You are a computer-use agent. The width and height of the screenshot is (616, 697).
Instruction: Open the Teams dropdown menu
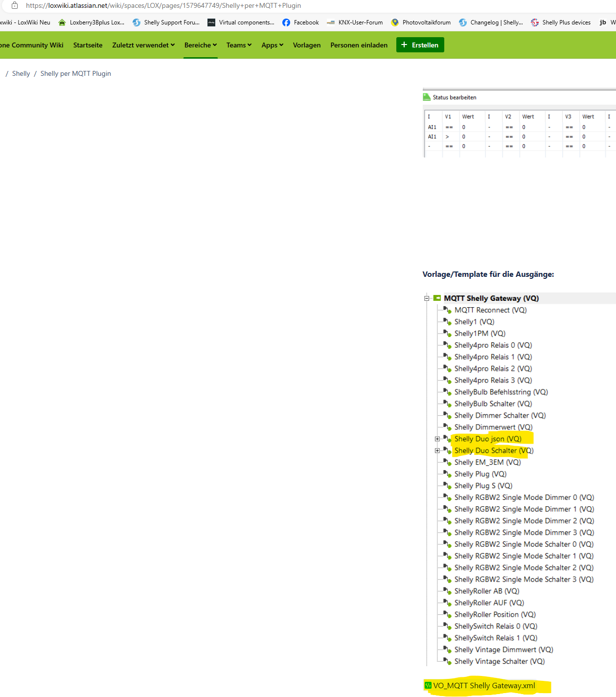(239, 45)
